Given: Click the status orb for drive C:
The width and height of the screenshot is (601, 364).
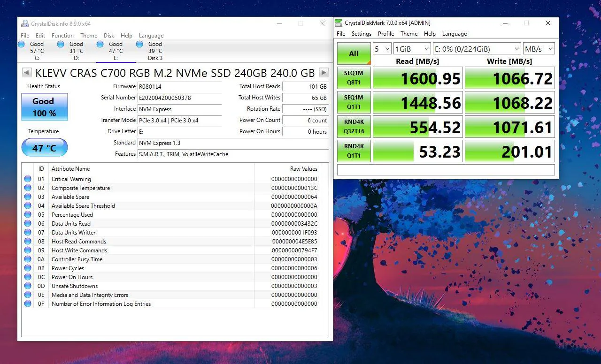Looking at the screenshot, I should 21,44.
